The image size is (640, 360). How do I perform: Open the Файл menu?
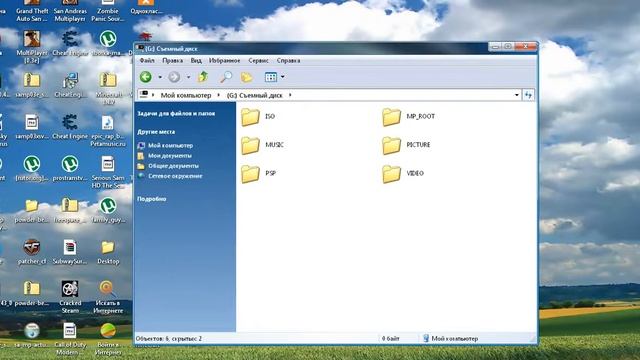147,60
